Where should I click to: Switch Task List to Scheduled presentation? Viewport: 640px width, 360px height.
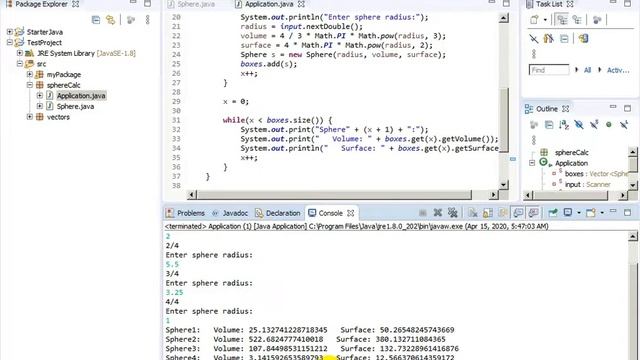[577, 20]
